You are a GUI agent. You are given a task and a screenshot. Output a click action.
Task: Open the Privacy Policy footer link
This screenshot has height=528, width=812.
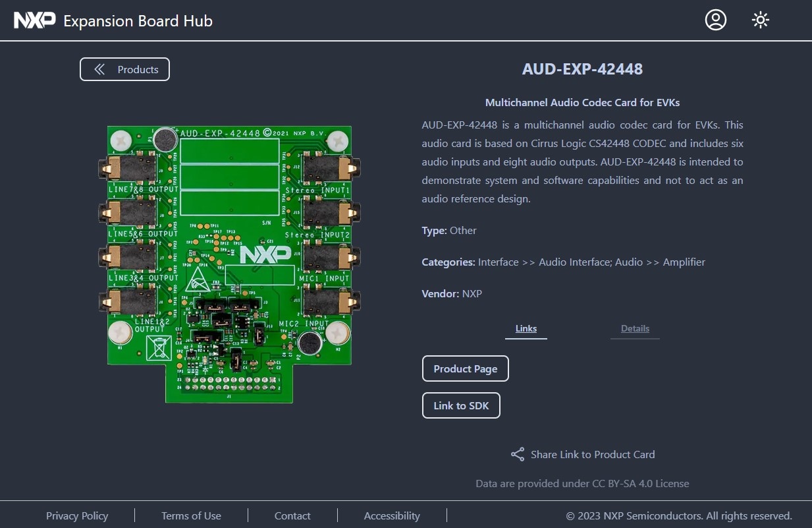(77, 515)
